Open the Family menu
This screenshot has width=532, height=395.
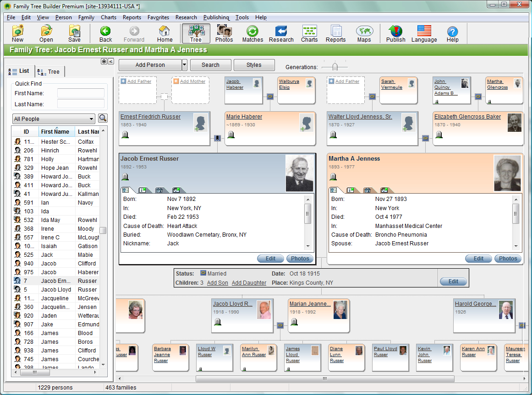pos(86,17)
